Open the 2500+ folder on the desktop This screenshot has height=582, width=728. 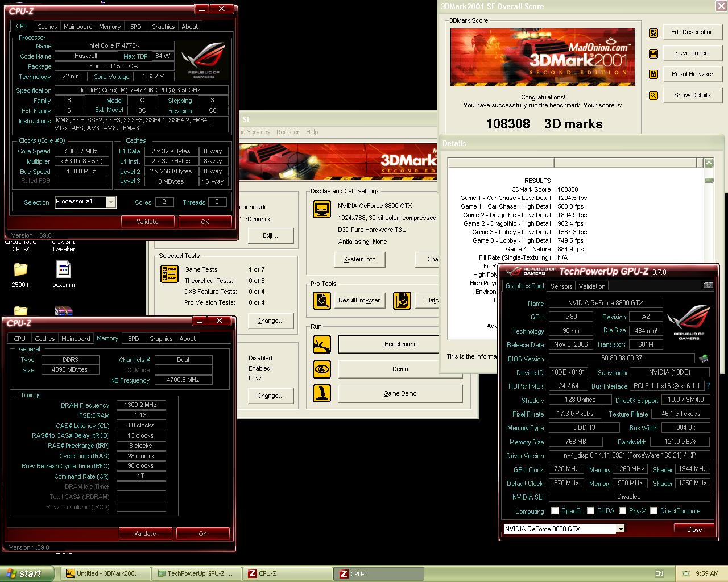point(20,273)
